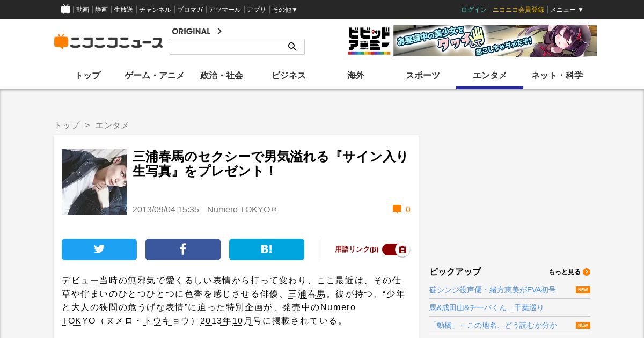Click 三浦春馬 term link in article body

[x=307, y=293]
